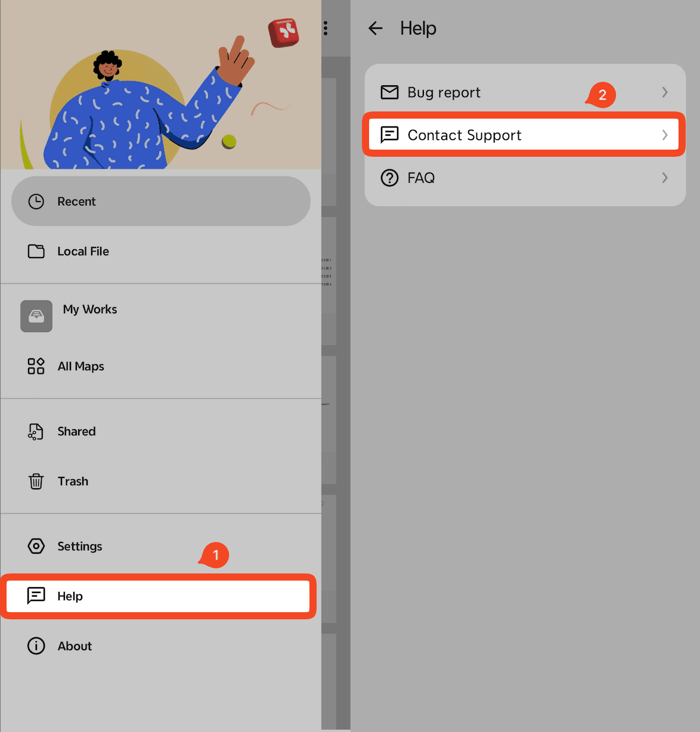700x732 pixels.
Task: Open the About page label
Action: click(x=75, y=646)
